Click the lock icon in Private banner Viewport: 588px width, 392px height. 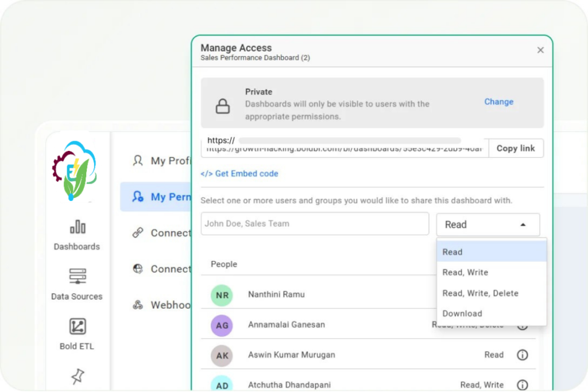(x=222, y=106)
